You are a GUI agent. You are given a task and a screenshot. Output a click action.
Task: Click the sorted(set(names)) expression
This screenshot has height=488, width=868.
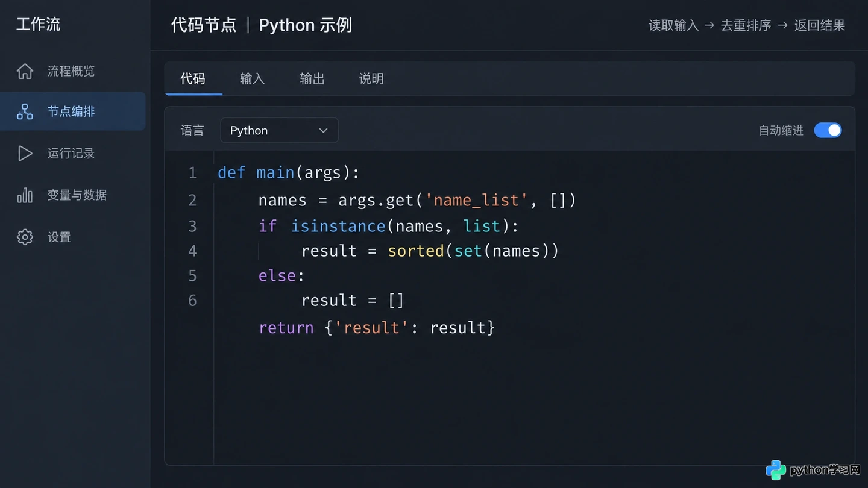pos(473,251)
